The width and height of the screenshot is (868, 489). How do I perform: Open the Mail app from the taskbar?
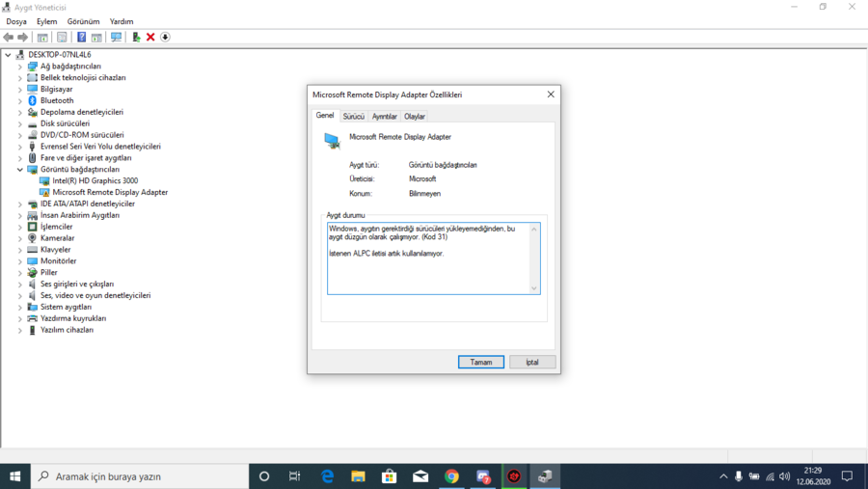(x=420, y=476)
